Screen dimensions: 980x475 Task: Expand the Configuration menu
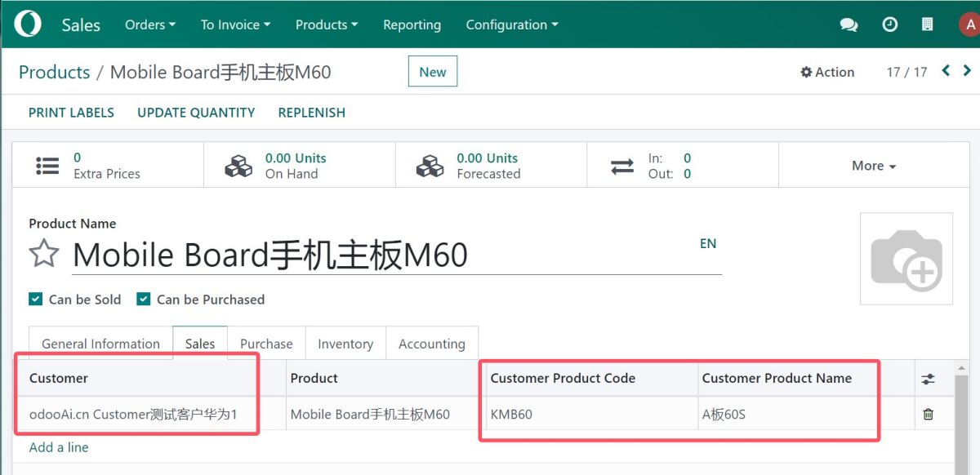click(x=512, y=24)
